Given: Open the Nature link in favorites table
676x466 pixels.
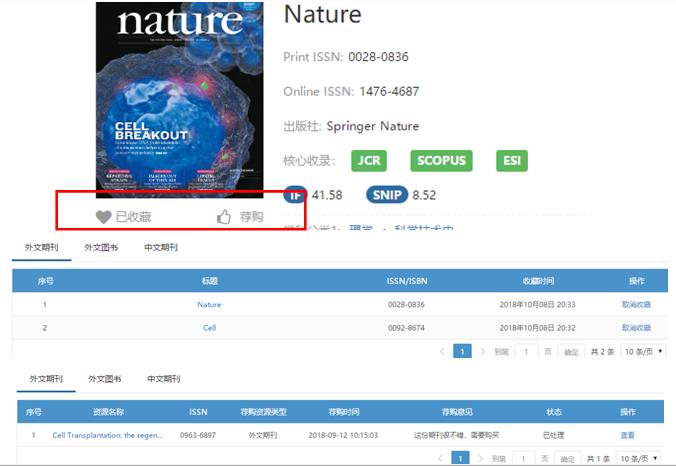Looking at the screenshot, I should pos(209,304).
